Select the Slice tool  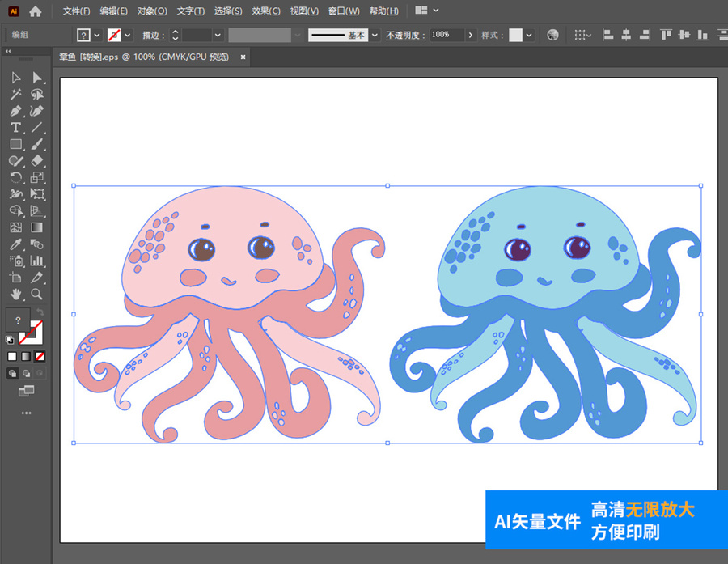[x=36, y=278]
